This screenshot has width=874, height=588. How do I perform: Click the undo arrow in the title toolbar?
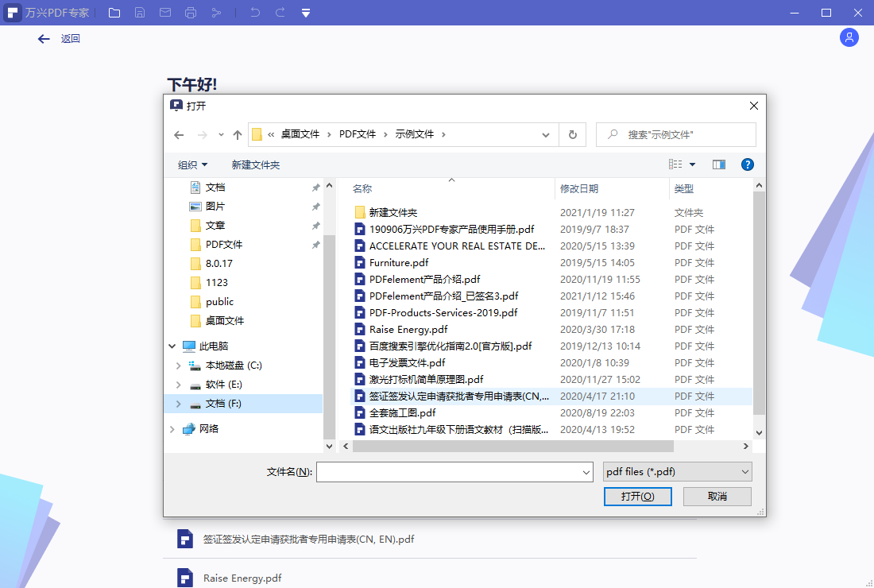[255, 13]
